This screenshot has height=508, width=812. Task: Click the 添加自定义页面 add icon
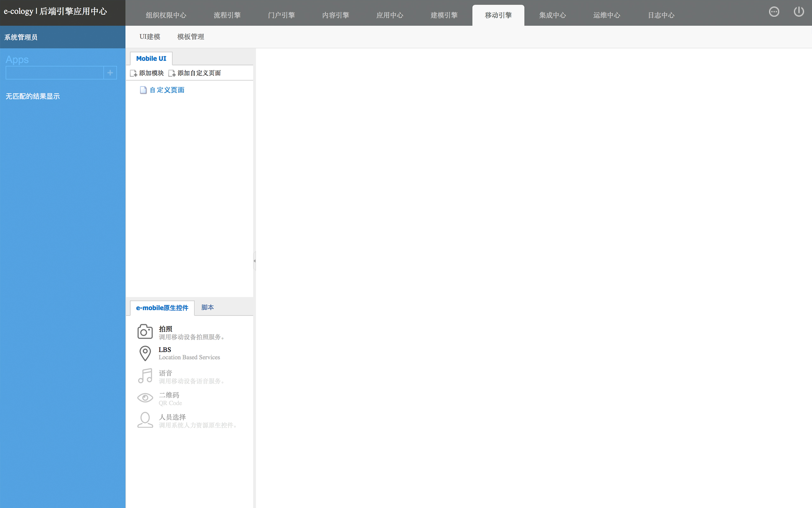coord(172,73)
